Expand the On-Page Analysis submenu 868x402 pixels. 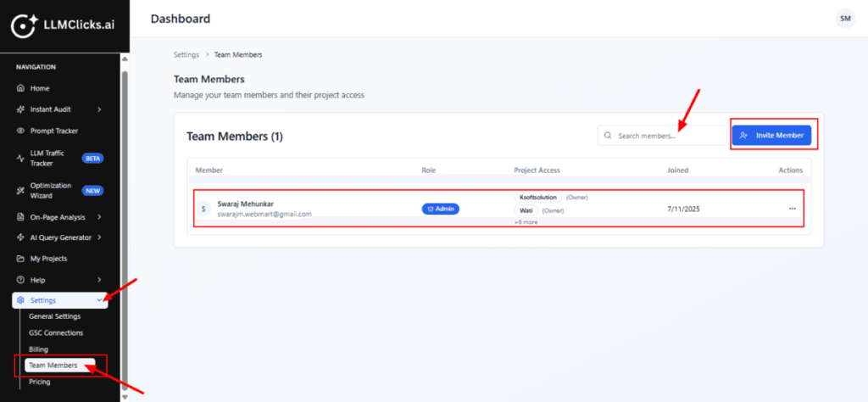(x=99, y=217)
